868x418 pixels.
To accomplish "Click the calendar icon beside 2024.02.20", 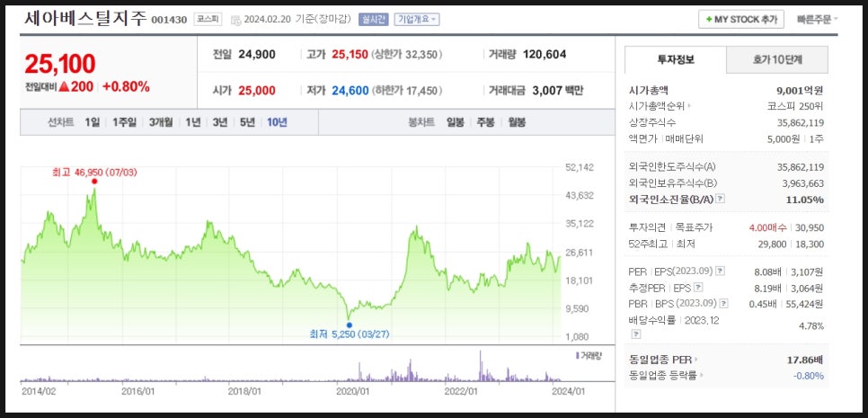I will pyautogui.click(x=235, y=20).
